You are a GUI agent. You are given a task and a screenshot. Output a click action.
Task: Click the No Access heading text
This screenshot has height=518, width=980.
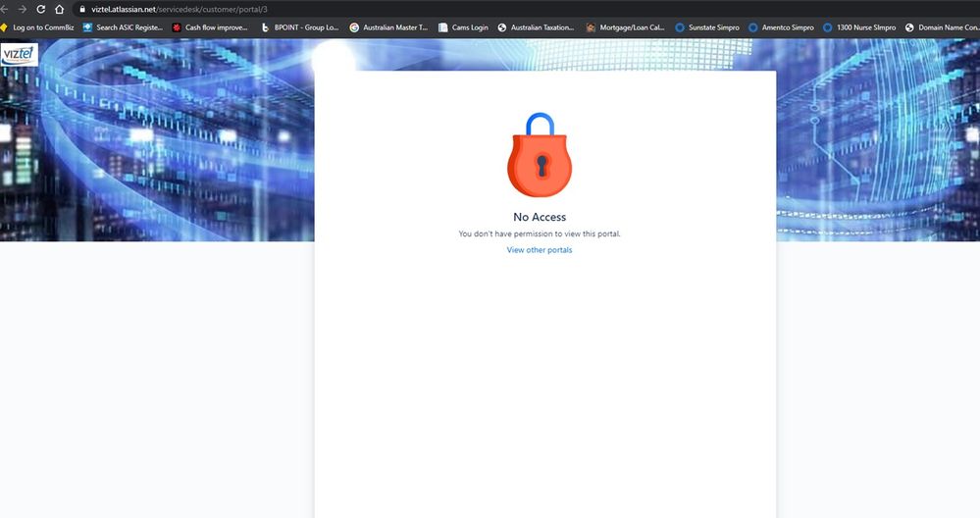(540, 217)
